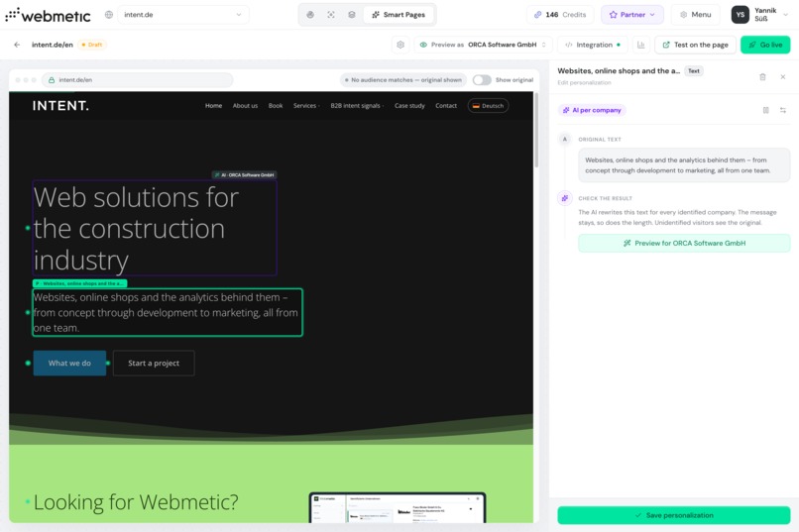Open Contact in the site nav
This screenshot has height=532, width=799.
(446, 106)
